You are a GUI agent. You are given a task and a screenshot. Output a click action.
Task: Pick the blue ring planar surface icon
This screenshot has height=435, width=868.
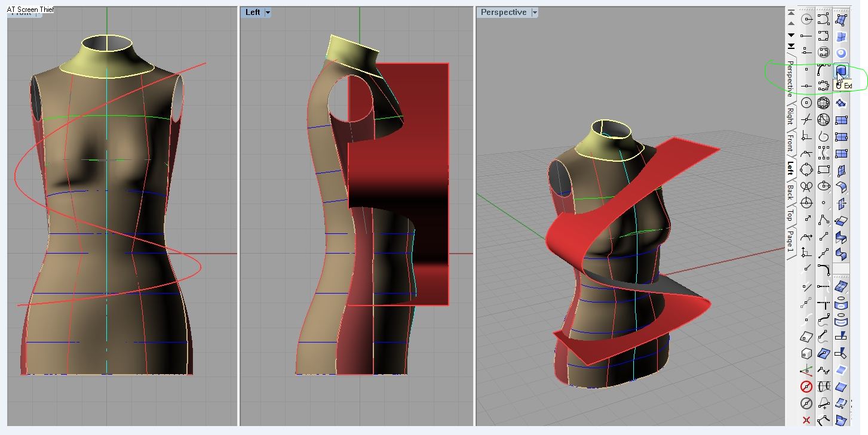(841, 54)
